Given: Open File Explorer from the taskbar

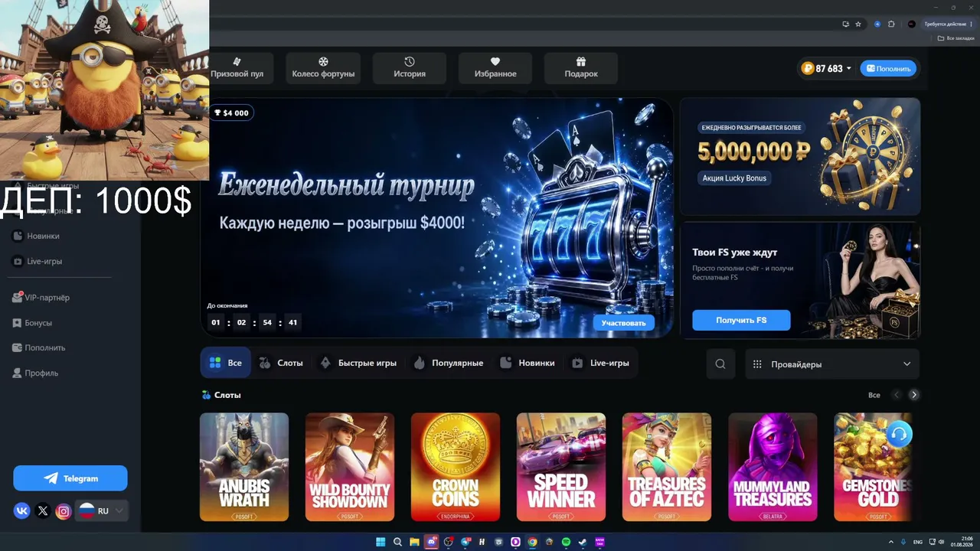Looking at the screenshot, I should tap(414, 542).
